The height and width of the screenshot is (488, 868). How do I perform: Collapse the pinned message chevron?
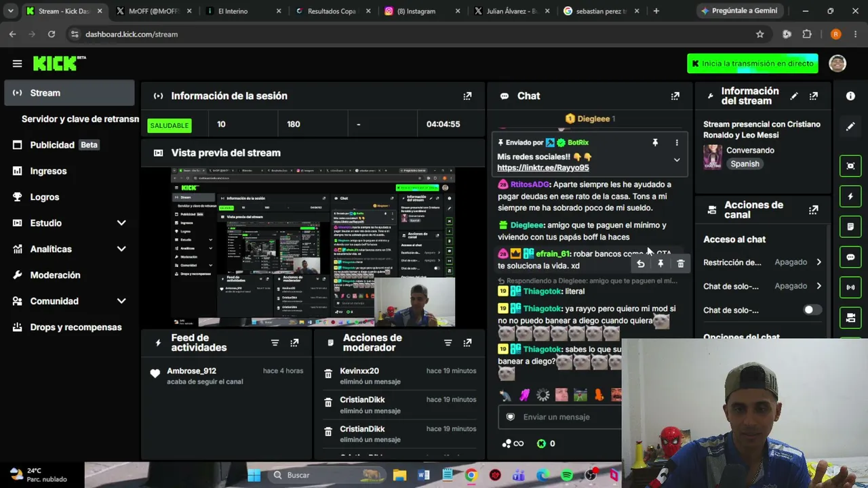[676, 160]
